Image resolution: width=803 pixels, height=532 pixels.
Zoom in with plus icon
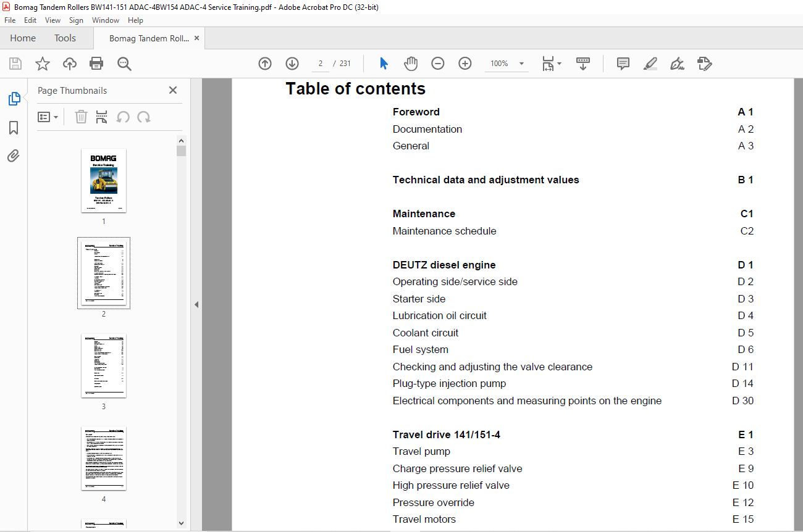[x=465, y=64]
